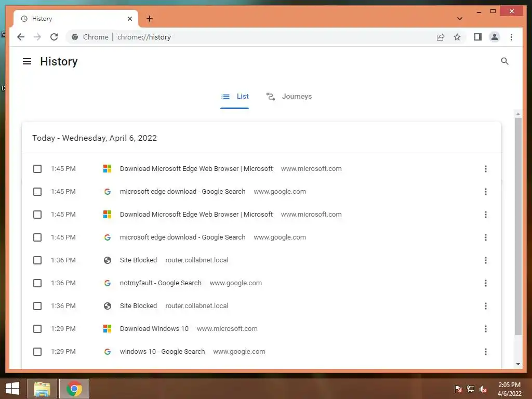This screenshot has width=532, height=399.
Task: Open actions menu for Download Windows 10 row
Action: 486,329
